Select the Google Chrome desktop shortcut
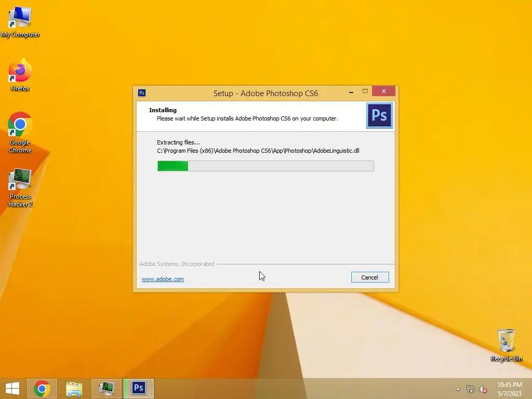The height and width of the screenshot is (399, 532). point(20,132)
